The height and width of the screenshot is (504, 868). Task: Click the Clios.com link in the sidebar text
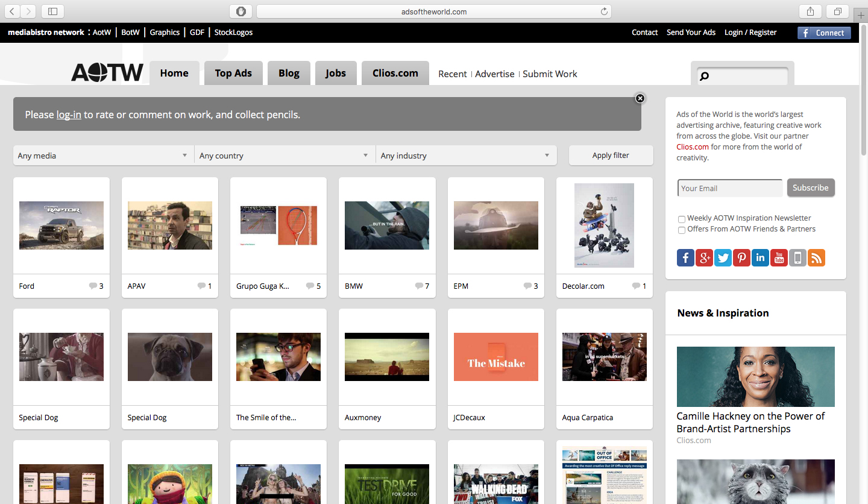[693, 146]
